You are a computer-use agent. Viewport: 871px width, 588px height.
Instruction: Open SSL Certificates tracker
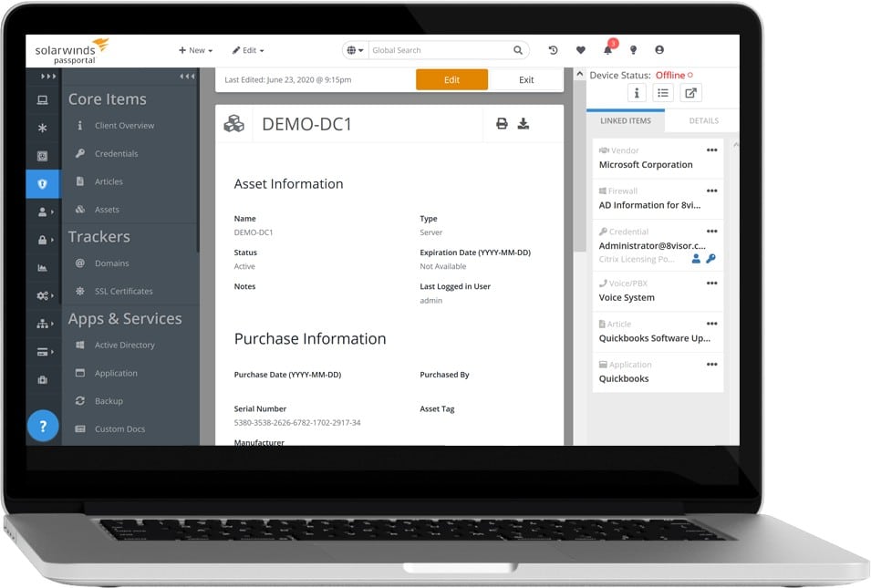point(123,291)
